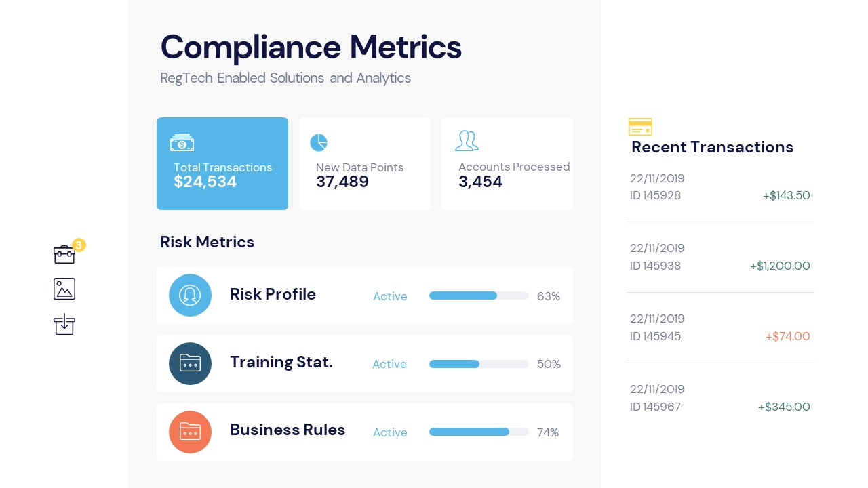Click the orange +$74.00 transaction amount
This screenshot has height=488, width=868.
click(787, 336)
